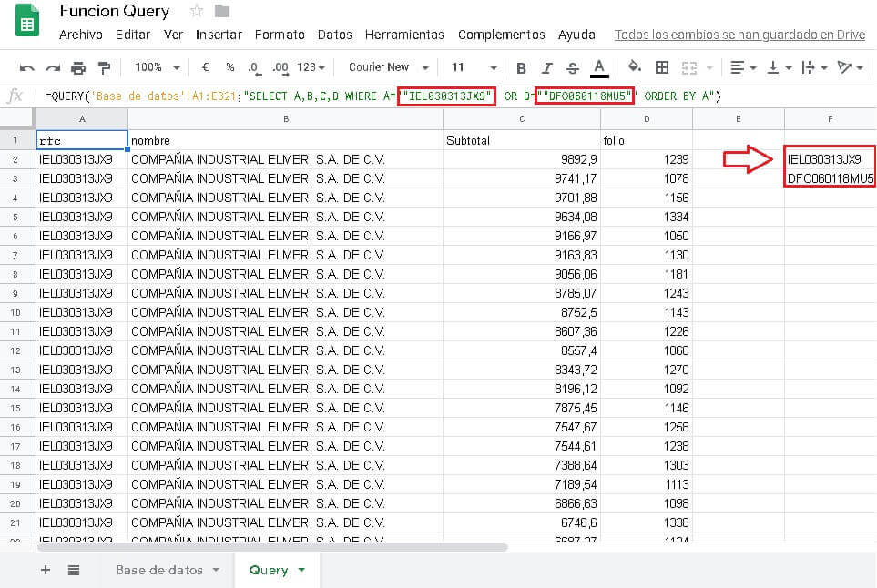Image resolution: width=877 pixels, height=588 pixels.
Task: Open the Editar menu
Action: pyautogui.click(x=133, y=35)
